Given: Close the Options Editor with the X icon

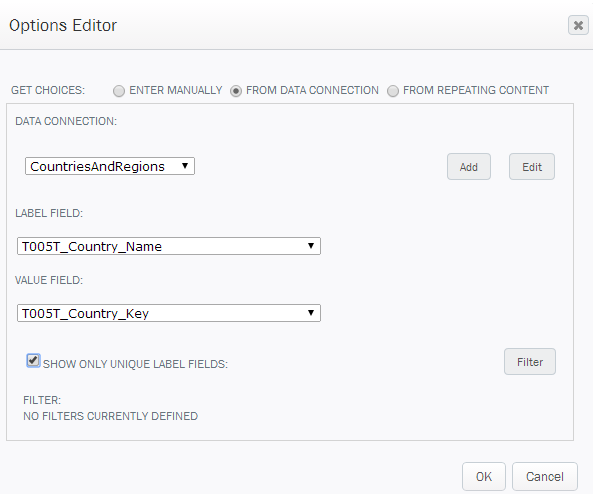Looking at the screenshot, I should [x=578, y=25].
